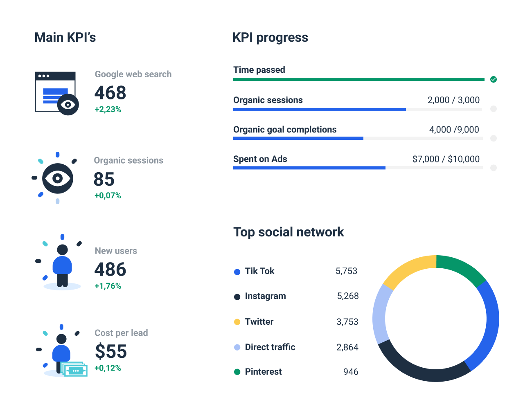532x409 pixels.
Task: Click the Cost per lead money icon
Action: [62, 351]
